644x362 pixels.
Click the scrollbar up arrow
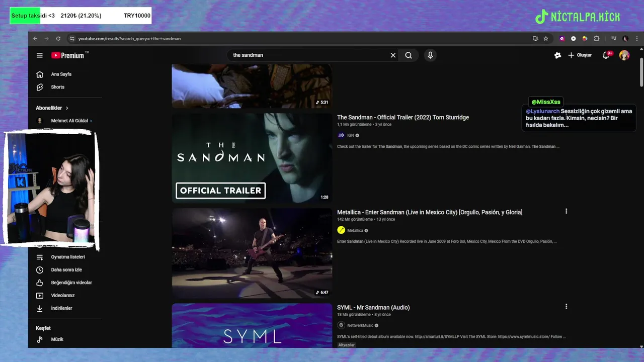pyautogui.click(x=641, y=49)
